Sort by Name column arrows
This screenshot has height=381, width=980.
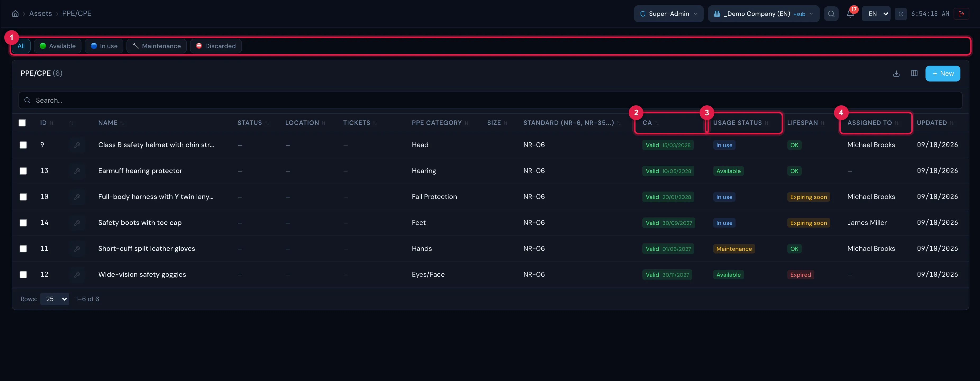[x=122, y=123]
